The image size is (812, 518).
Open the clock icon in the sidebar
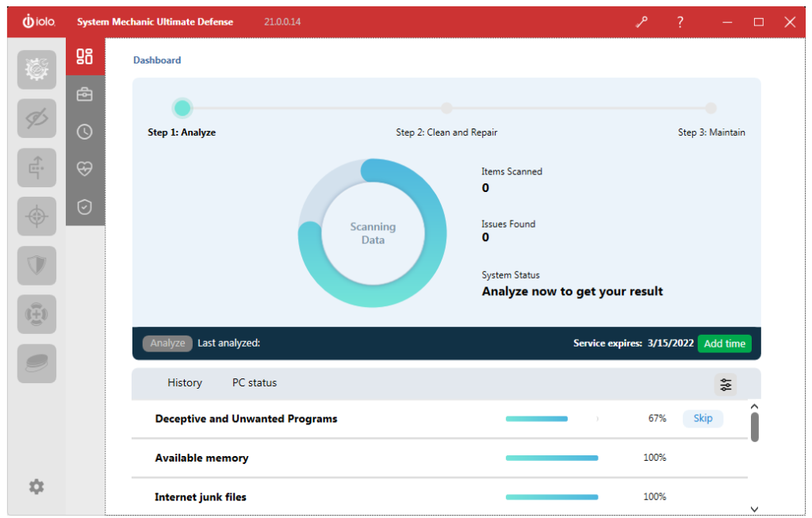pos(85,132)
